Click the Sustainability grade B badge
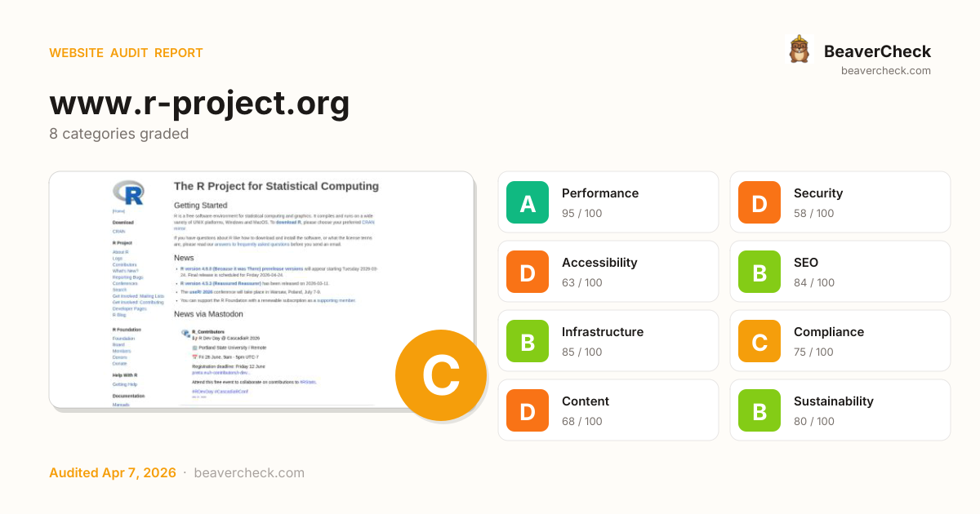980x514 pixels. [x=759, y=410]
